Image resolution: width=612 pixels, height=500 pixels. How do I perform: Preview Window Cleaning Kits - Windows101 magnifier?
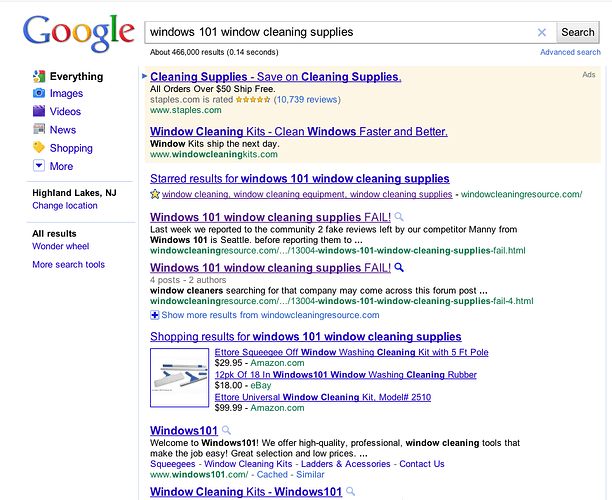350,491
